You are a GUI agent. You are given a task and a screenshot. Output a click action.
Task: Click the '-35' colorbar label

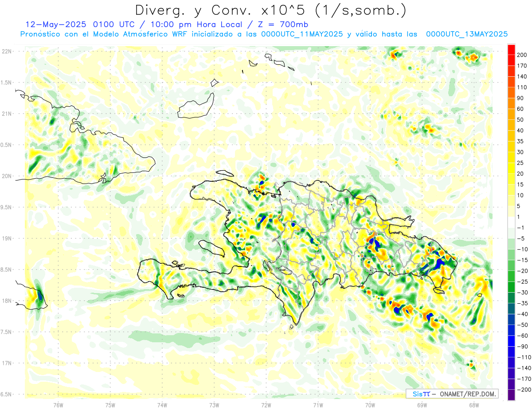coord(523,303)
